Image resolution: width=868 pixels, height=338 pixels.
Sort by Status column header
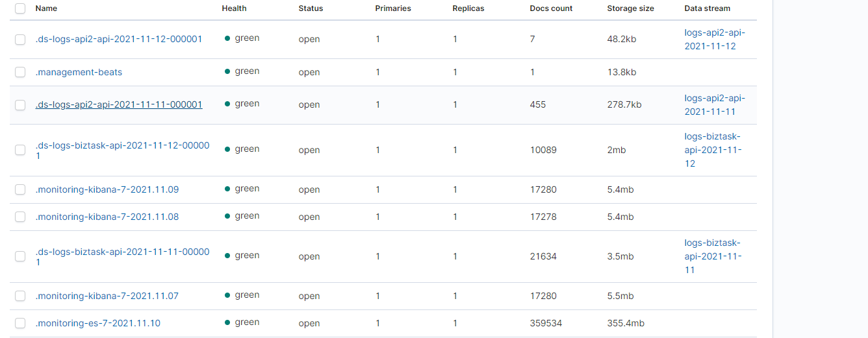[311, 8]
